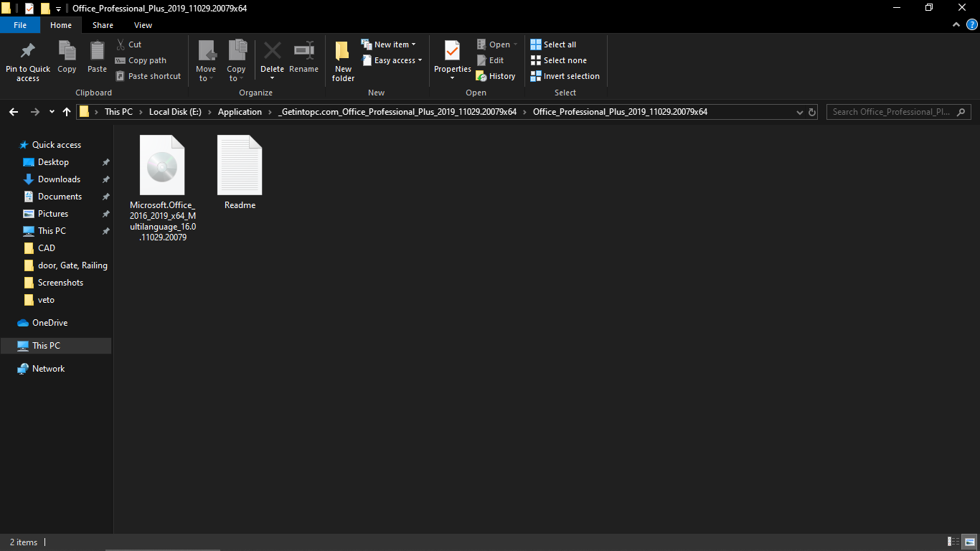
Task: Expand the address bar history dropdown
Action: (800, 112)
